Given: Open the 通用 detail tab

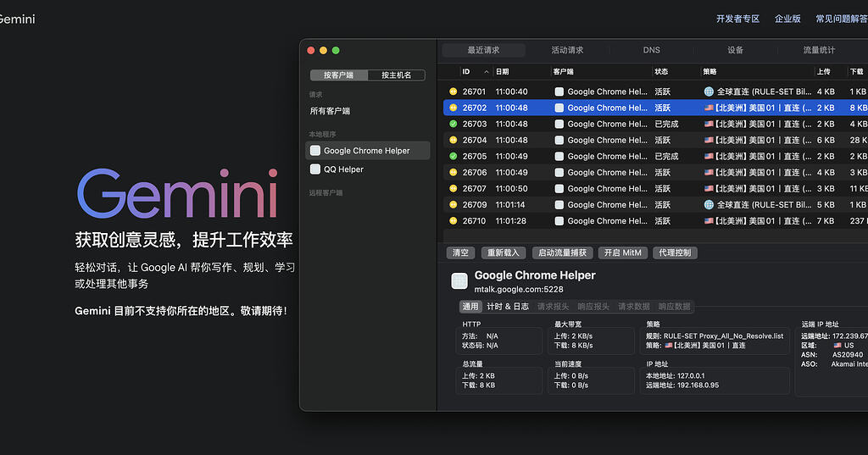Looking at the screenshot, I should tap(470, 307).
